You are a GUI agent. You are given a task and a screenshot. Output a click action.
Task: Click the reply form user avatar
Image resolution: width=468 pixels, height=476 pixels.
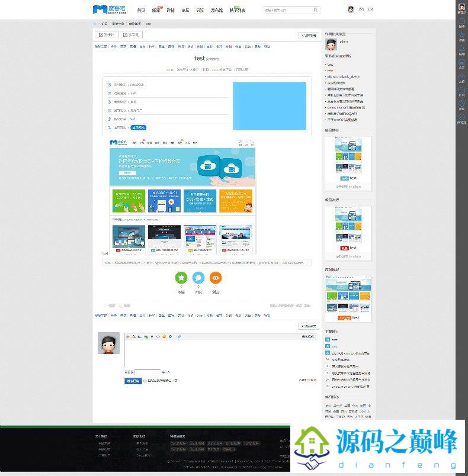point(109,343)
